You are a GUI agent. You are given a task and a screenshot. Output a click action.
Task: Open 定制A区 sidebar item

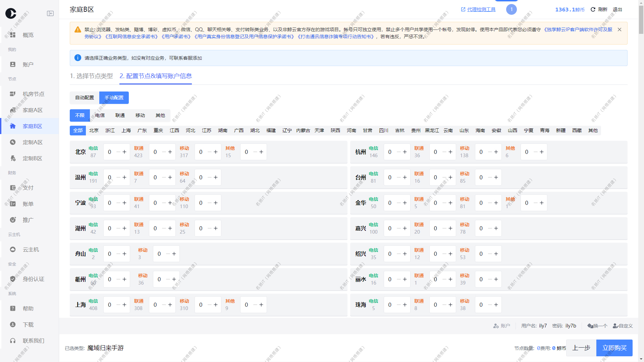tap(32, 142)
